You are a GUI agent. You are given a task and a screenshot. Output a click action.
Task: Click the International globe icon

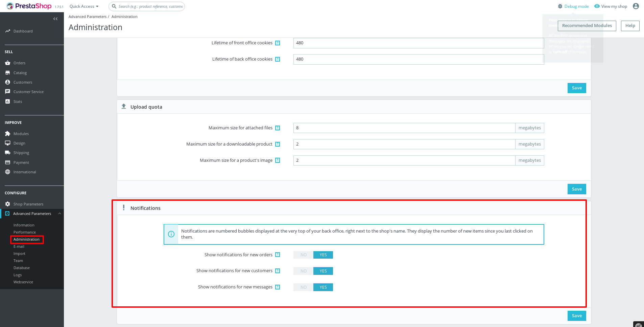(8, 172)
